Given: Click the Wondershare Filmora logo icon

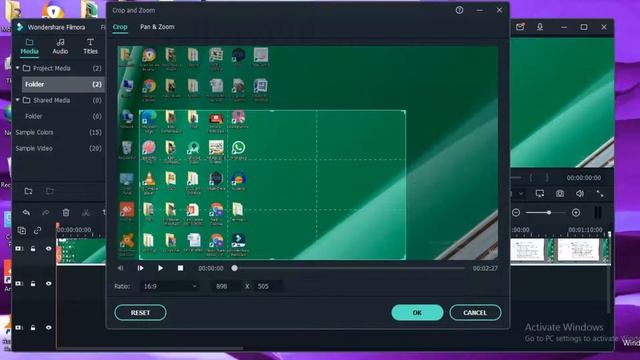Looking at the screenshot, I should [19, 27].
